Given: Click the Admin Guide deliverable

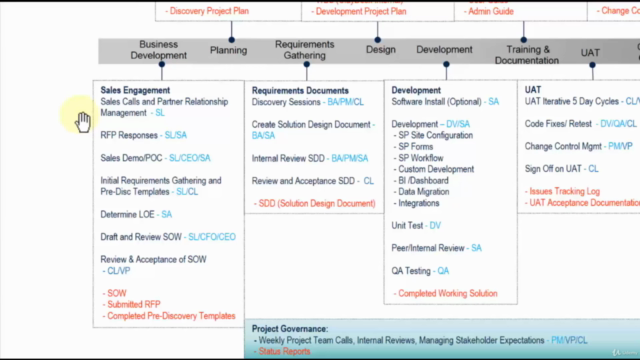Looking at the screenshot, I should (489, 11).
